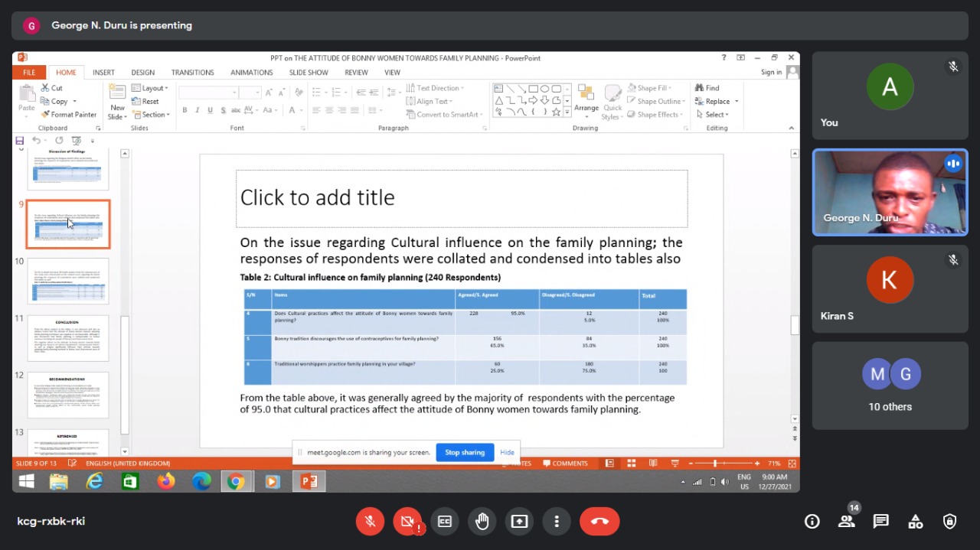Click the Present now screen-share button
Image resolution: width=980 pixels, height=550 pixels.
click(x=519, y=522)
